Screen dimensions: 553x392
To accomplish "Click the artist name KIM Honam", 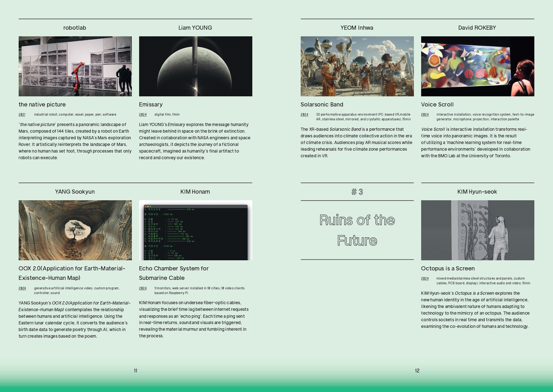I will tap(195, 192).
